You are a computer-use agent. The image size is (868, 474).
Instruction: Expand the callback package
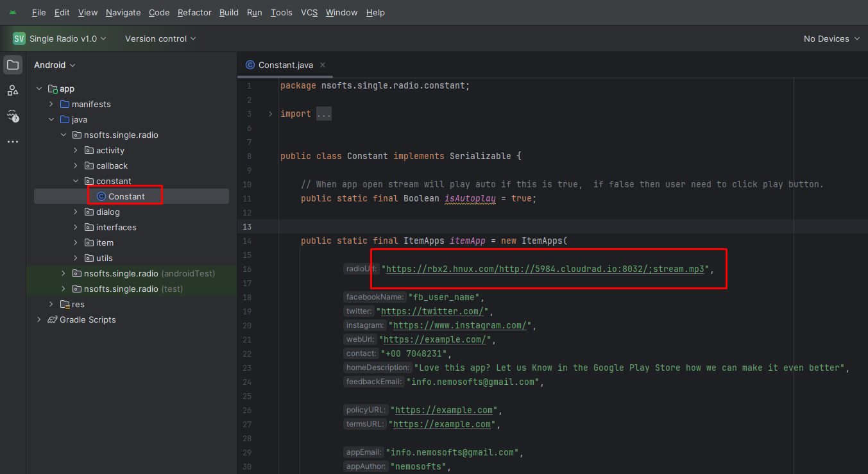[x=76, y=165]
